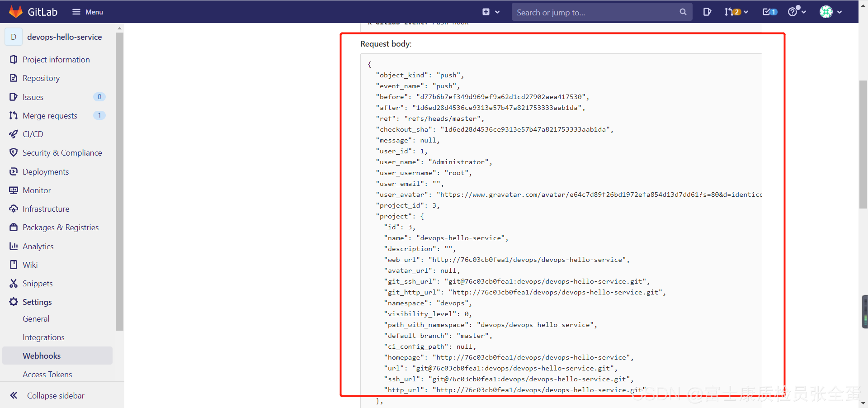Click the "default_branch": "master" line
Image resolution: width=868 pixels, height=408 pixels.
(438, 336)
